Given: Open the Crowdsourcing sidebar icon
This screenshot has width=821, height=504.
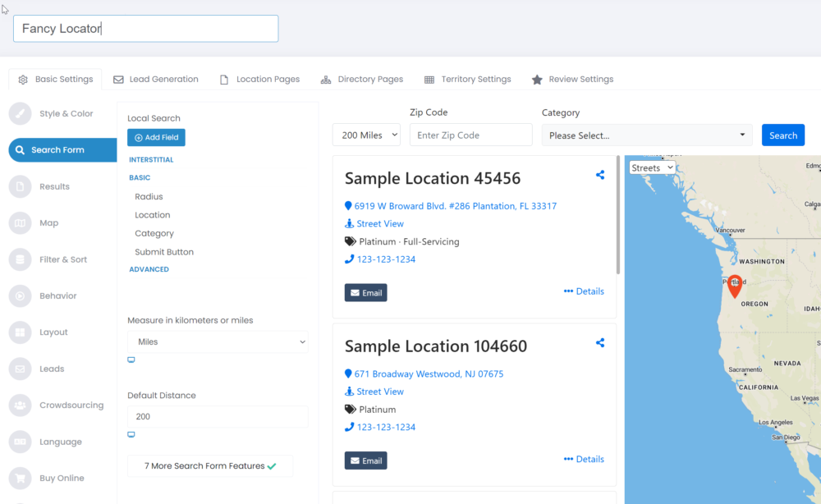Looking at the screenshot, I should 21,405.
